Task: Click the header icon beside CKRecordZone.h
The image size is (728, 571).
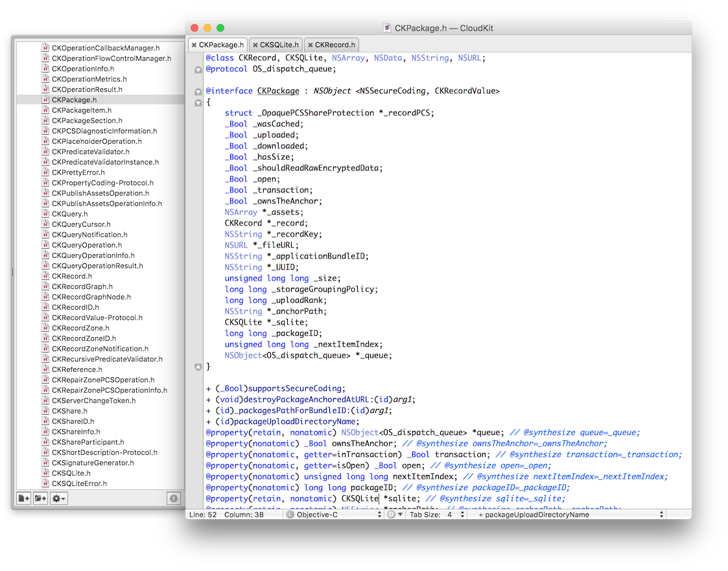Action: coord(45,328)
